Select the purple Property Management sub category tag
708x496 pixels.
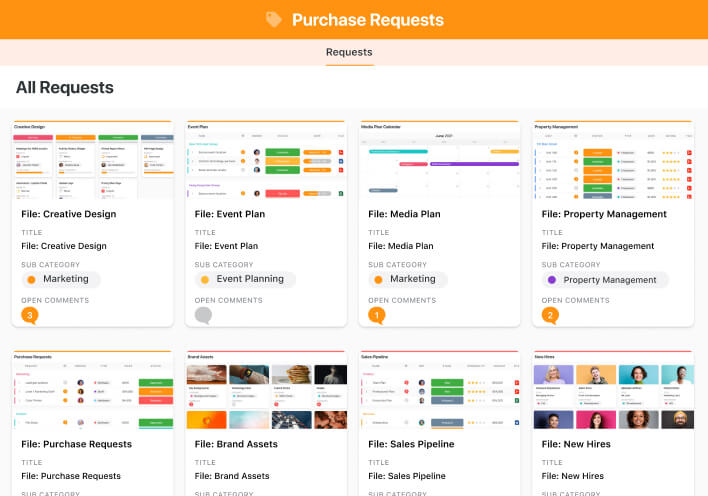point(605,280)
